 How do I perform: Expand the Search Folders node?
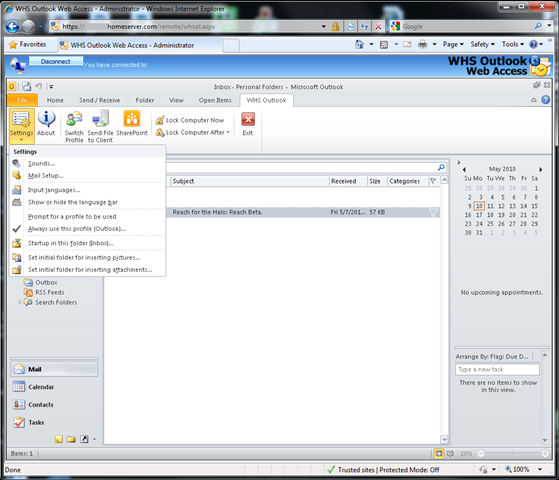[x=20, y=302]
